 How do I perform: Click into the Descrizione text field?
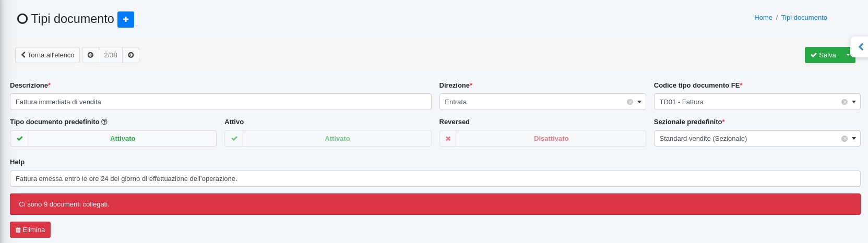point(220,102)
